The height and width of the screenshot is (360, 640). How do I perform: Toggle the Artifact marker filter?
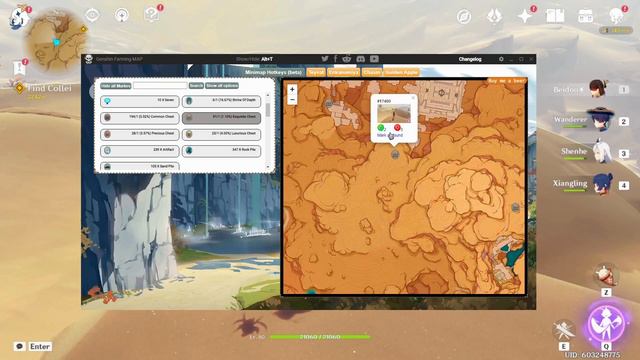click(140, 151)
